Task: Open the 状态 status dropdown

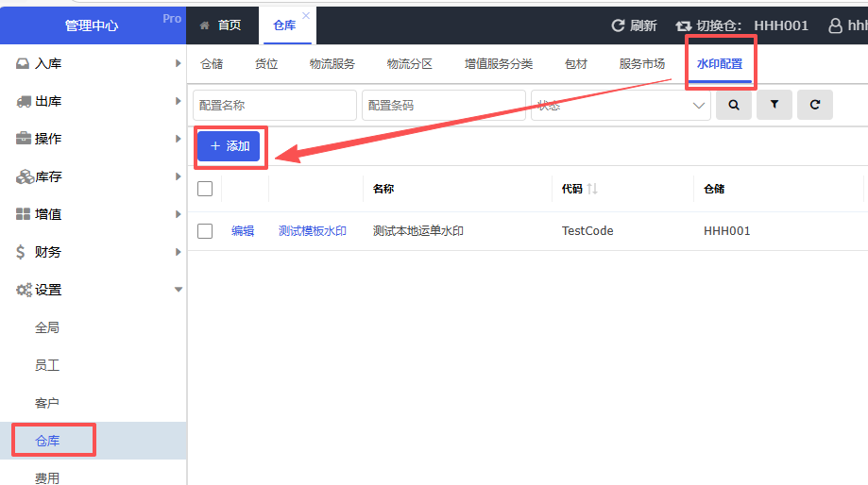Action: [x=621, y=106]
